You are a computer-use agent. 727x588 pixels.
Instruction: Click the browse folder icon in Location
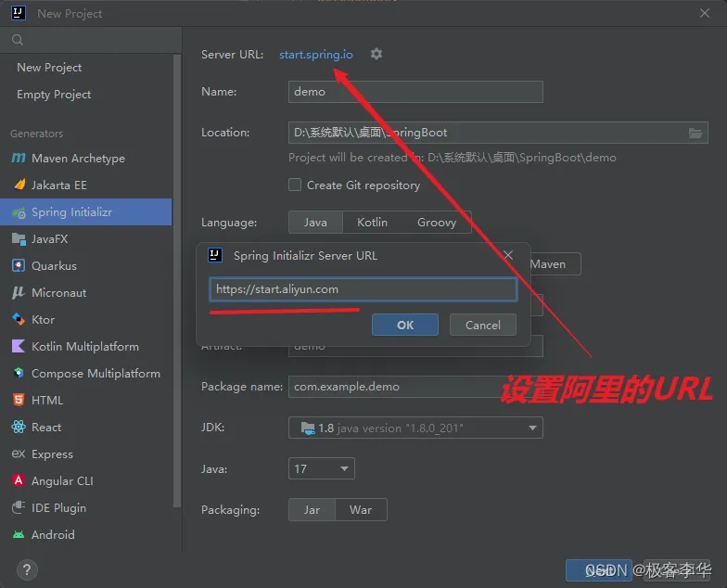point(695,134)
